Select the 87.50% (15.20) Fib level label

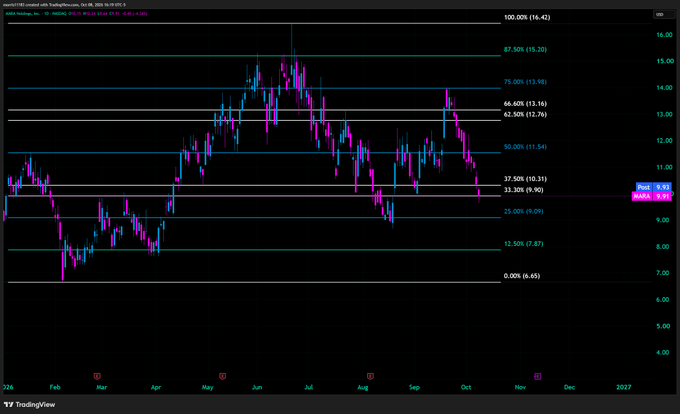pos(525,49)
